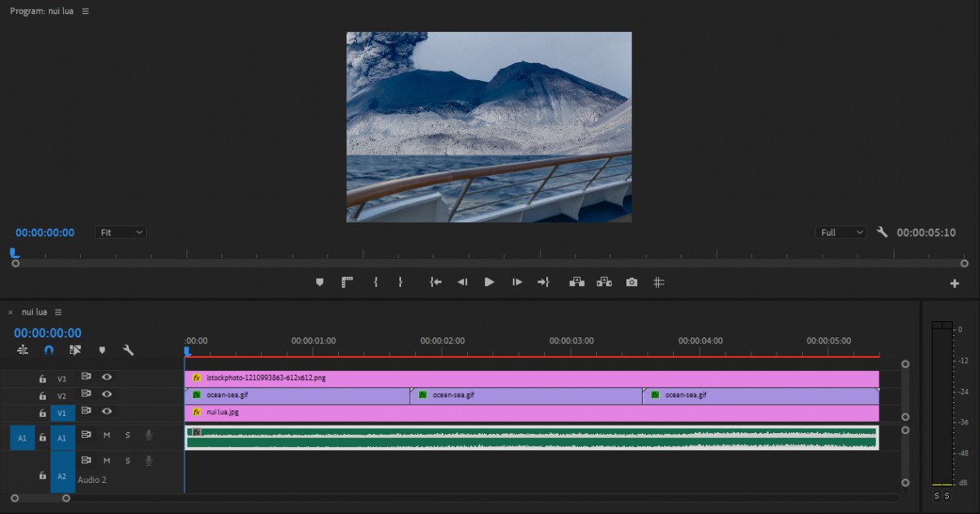
Task: Open timeline display settings wrench
Action: click(128, 350)
